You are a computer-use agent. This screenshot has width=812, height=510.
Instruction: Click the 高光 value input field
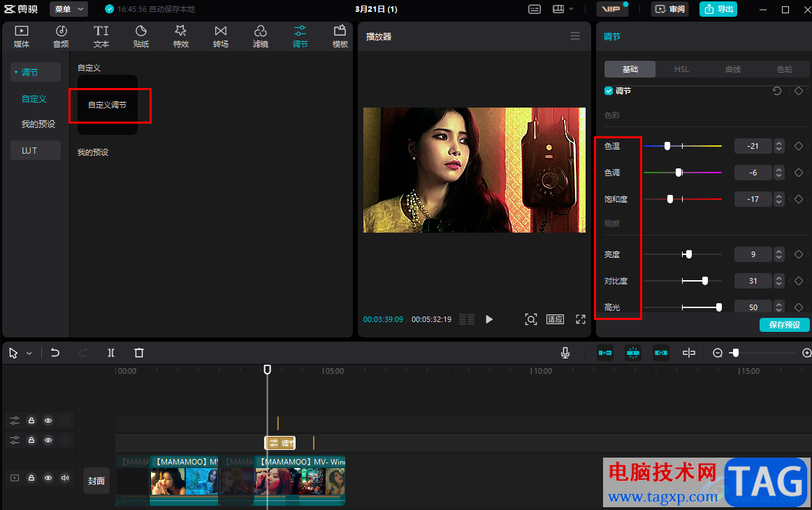pyautogui.click(x=753, y=307)
